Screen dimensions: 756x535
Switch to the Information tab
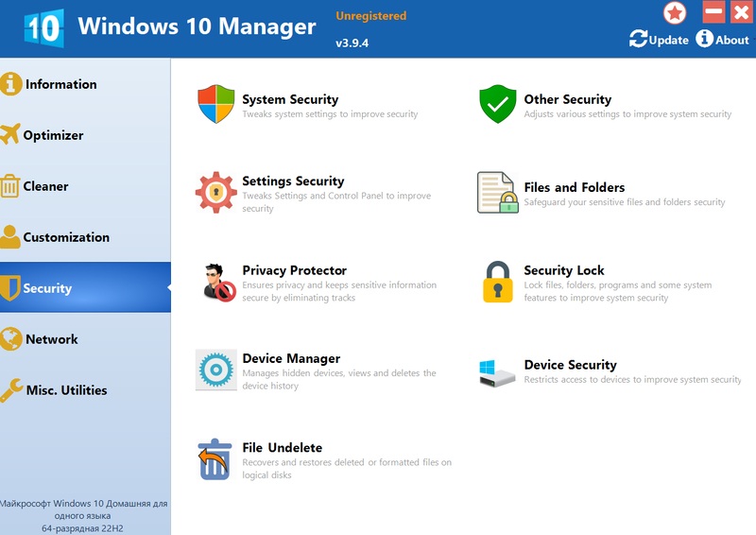pyautogui.click(x=61, y=84)
